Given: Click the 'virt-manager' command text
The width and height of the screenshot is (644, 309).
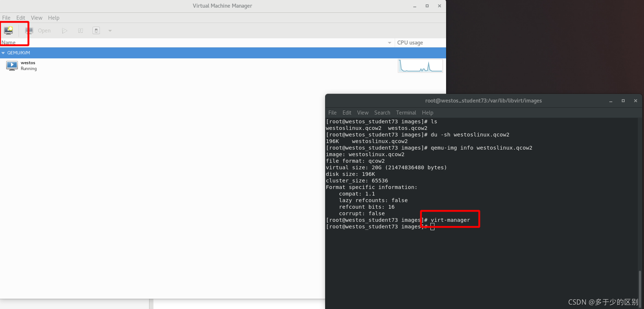Looking at the screenshot, I should [x=450, y=220].
